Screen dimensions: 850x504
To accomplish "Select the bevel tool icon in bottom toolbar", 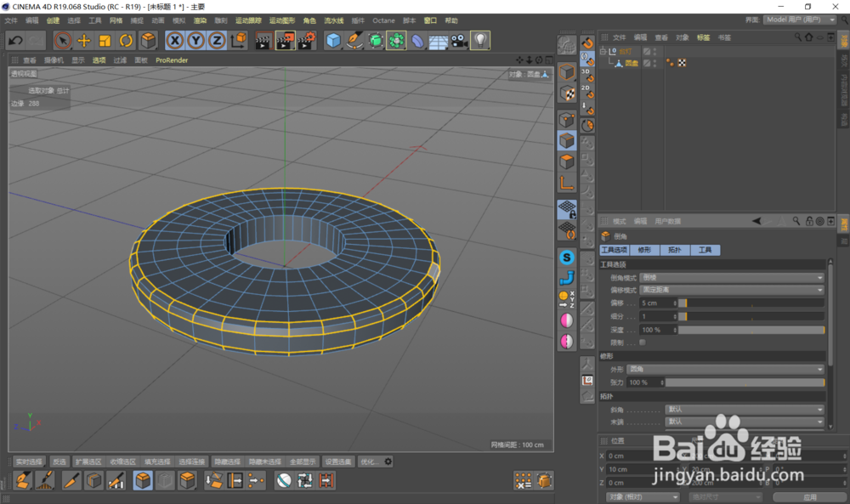I will (142, 481).
